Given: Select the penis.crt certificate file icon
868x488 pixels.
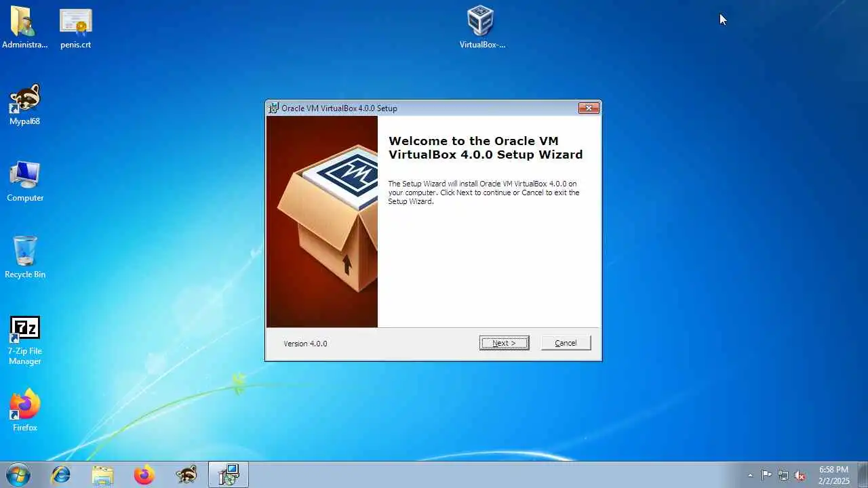Looking at the screenshot, I should [75, 28].
